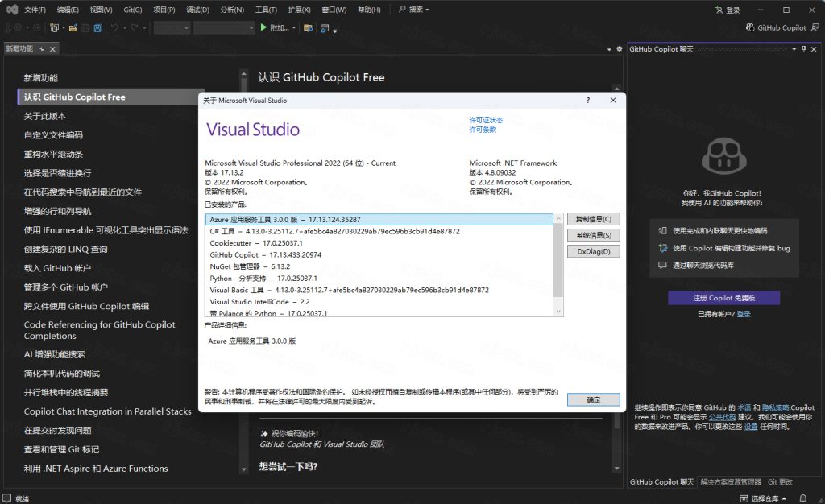The image size is (825, 504).
Task: Toggle auto-hide pin on Copilot Chat panel
Action: 804,49
